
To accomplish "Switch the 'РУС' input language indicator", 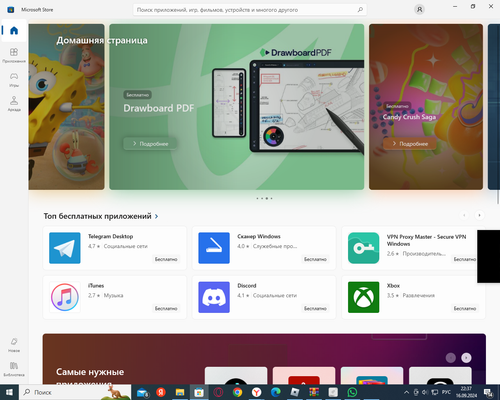I will 446,392.
